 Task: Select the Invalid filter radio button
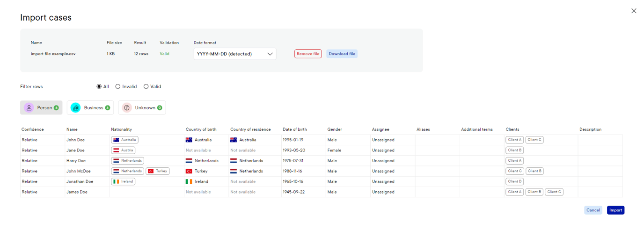pyautogui.click(x=118, y=87)
